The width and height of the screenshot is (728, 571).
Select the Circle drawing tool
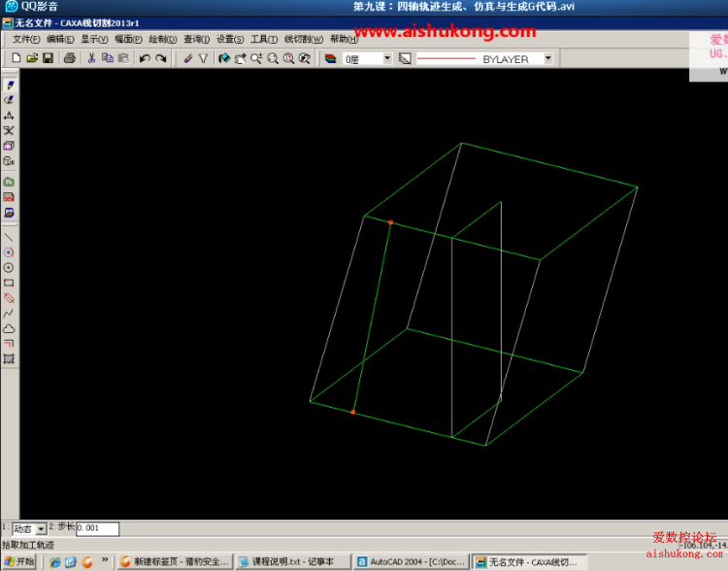(9, 267)
